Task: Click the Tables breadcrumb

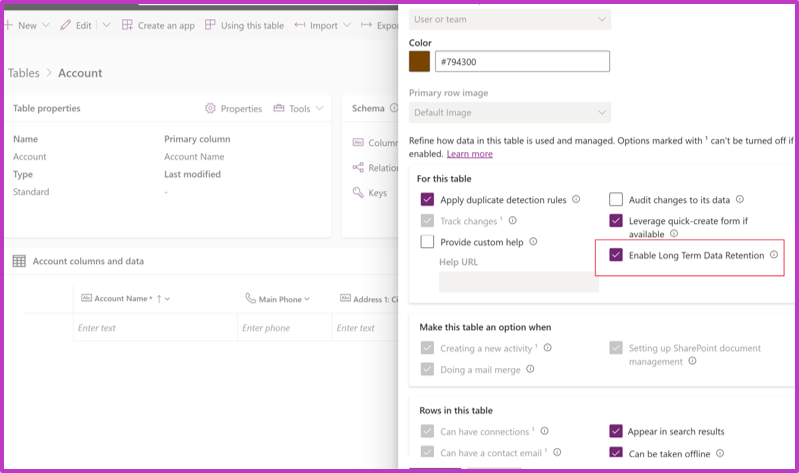Action: click(23, 73)
